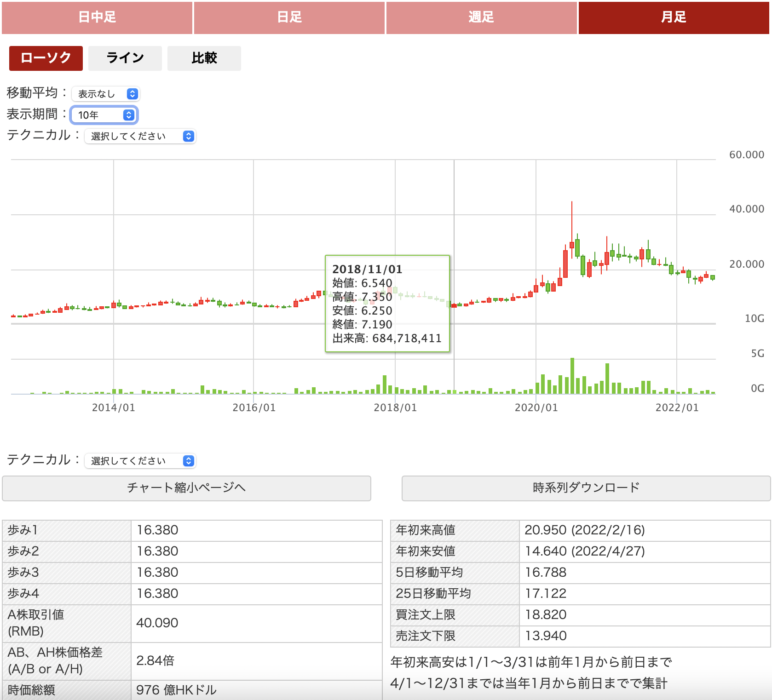Click the 時価総額 label cell

click(67, 690)
